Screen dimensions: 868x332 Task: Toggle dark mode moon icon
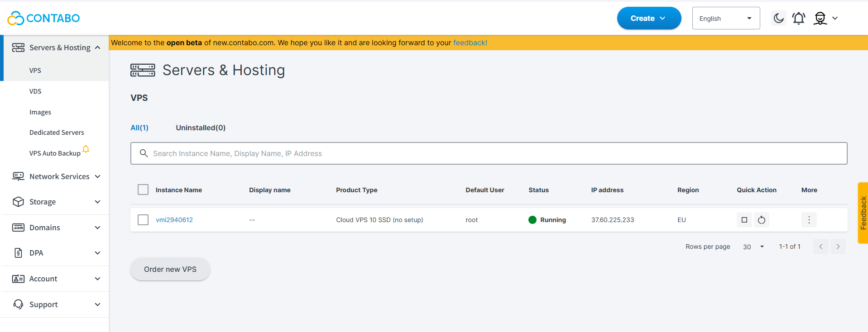pos(778,18)
